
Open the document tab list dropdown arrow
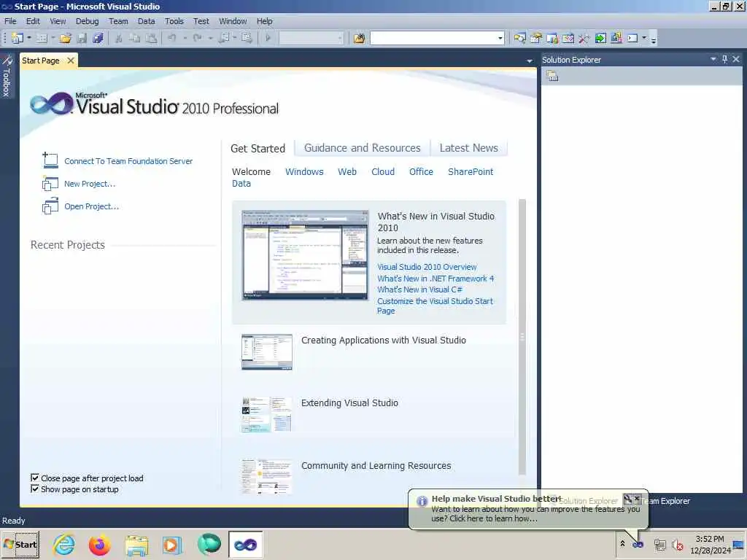point(530,61)
